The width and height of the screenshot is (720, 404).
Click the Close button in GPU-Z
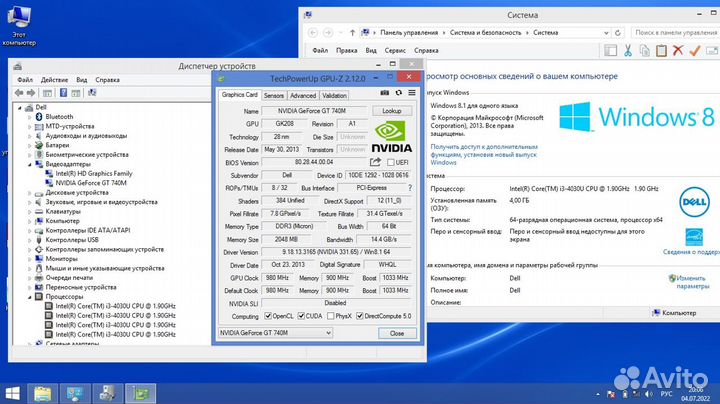coord(397,333)
